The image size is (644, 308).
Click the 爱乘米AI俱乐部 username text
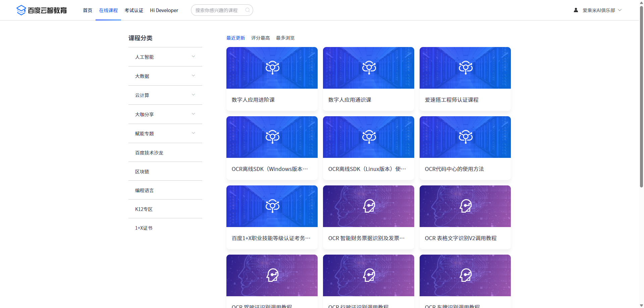tap(599, 10)
